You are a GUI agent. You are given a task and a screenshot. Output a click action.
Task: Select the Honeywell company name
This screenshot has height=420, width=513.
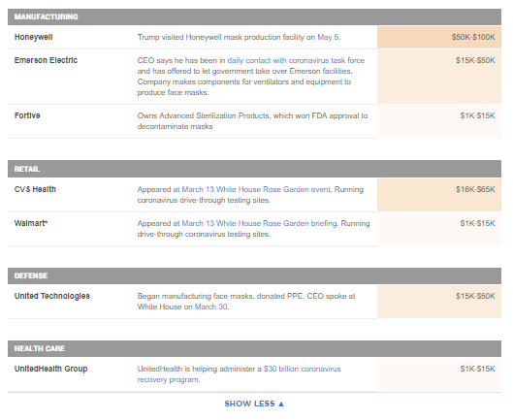33,37
